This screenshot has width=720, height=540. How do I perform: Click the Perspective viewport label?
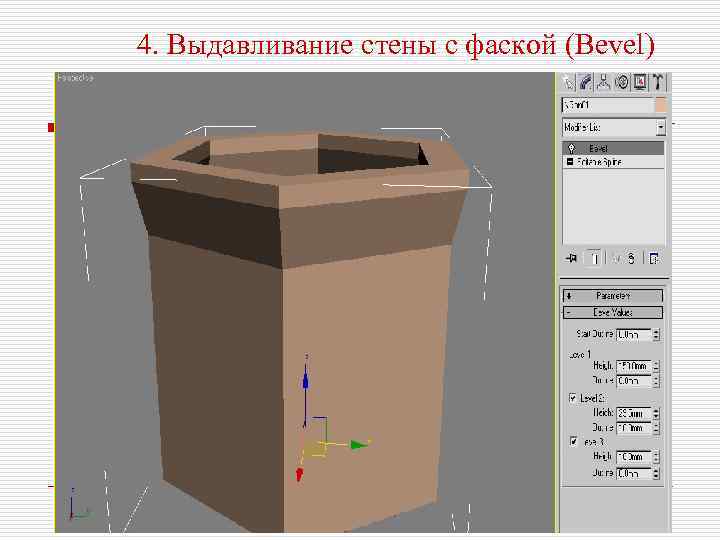75,78
